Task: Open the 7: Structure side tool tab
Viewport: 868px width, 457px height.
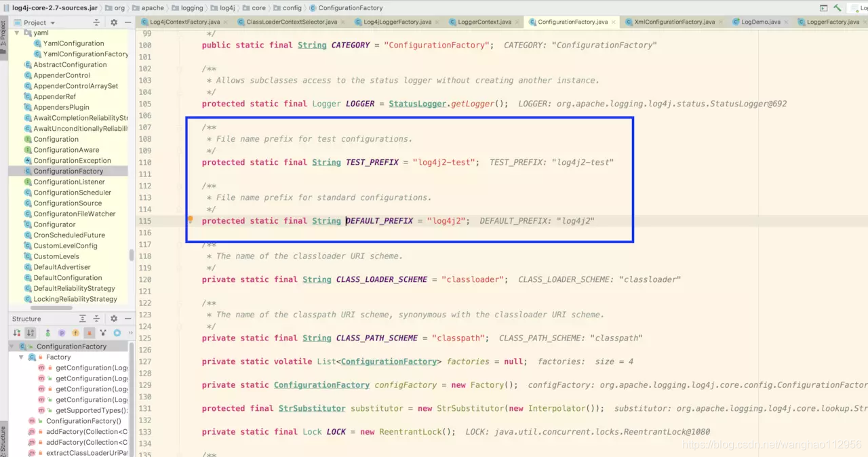Action: (x=3, y=441)
